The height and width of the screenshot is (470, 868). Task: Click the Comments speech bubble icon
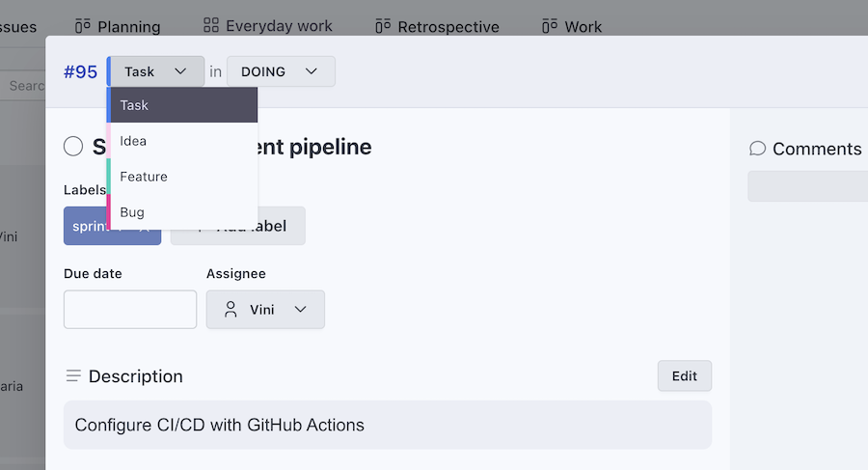click(x=757, y=149)
